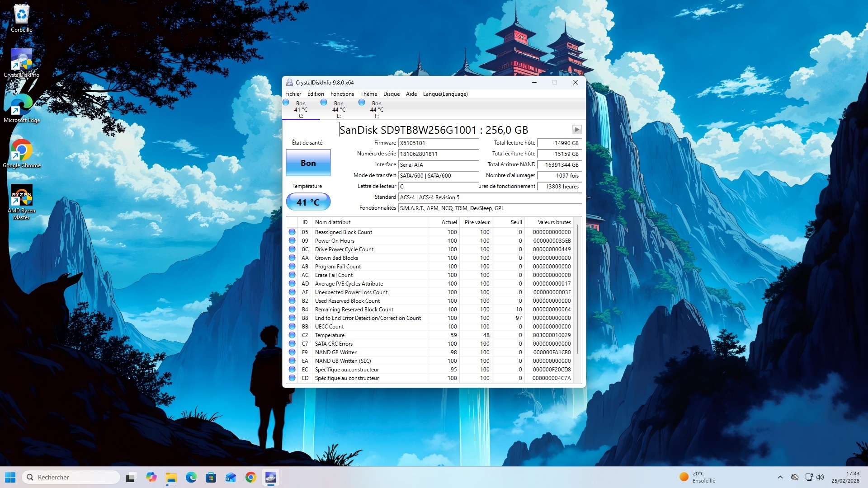This screenshot has width=868, height=488.
Task: Open File Explorer from the taskbar
Action: 171,478
